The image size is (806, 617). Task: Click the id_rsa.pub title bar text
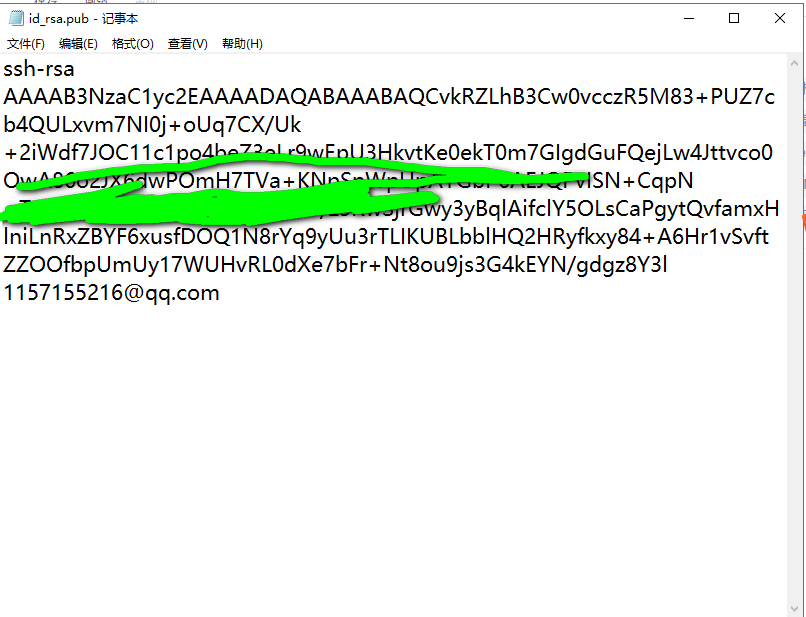coord(83,19)
